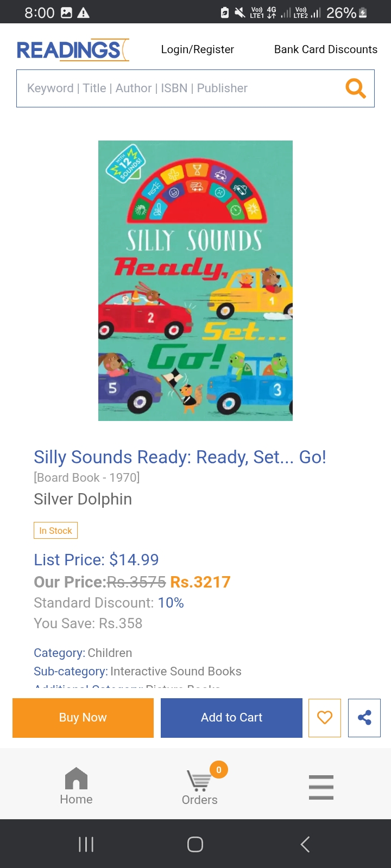Open Android recent apps button

[x=86, y=844]
